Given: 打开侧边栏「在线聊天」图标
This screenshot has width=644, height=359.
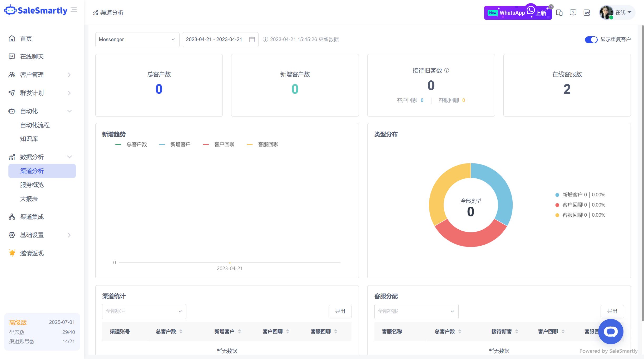Looking at the screenshot, I should pos(12,56).
